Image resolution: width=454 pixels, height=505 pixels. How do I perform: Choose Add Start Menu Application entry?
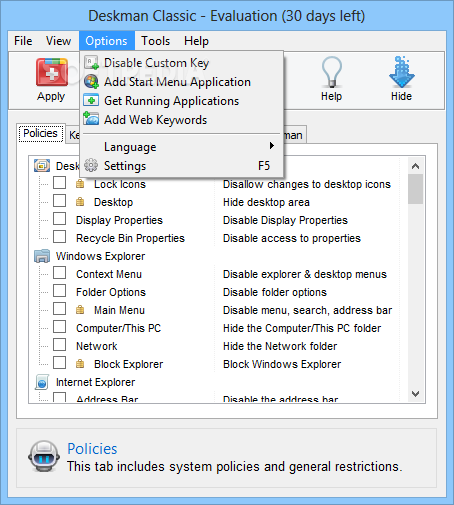click(x=182, y=82)
